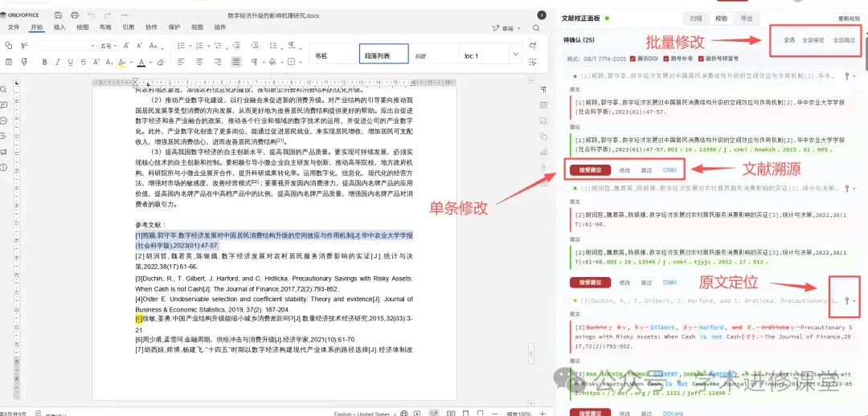Screen dimensions: 868x416
Task: Tick the checkbox for reference [2] 胡润哲
Action: pos(567,188)
